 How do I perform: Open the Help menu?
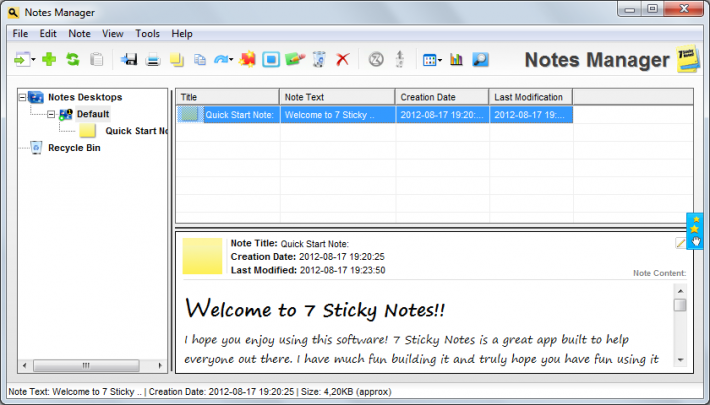click(x=182, y=34)
